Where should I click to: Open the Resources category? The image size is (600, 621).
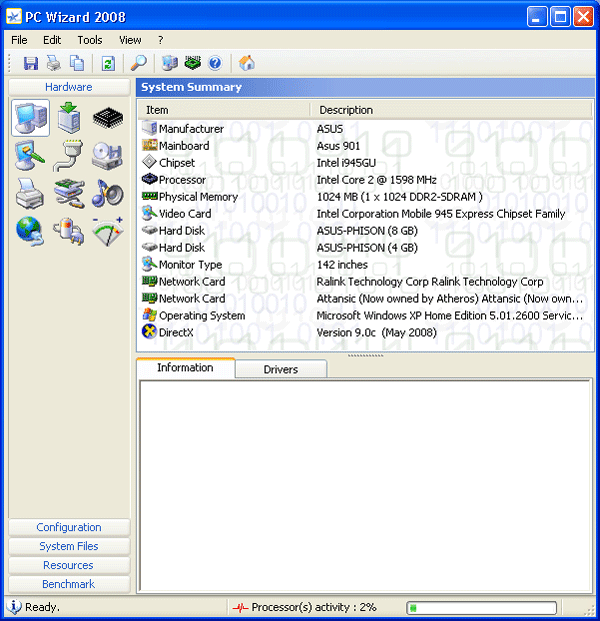tap(69, 566)
